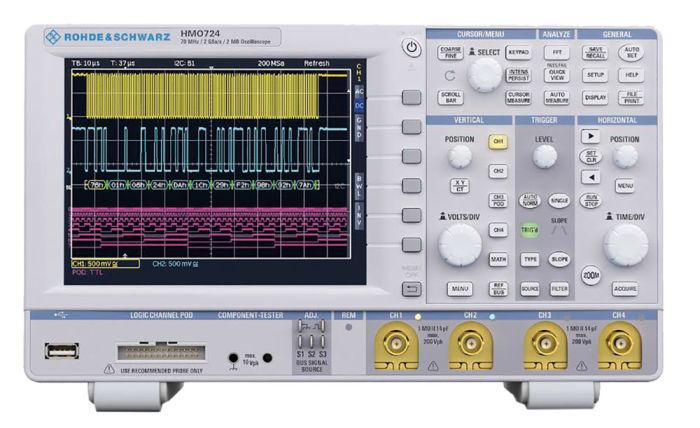Touch the S2 bus signal source pin

(312, 342)
